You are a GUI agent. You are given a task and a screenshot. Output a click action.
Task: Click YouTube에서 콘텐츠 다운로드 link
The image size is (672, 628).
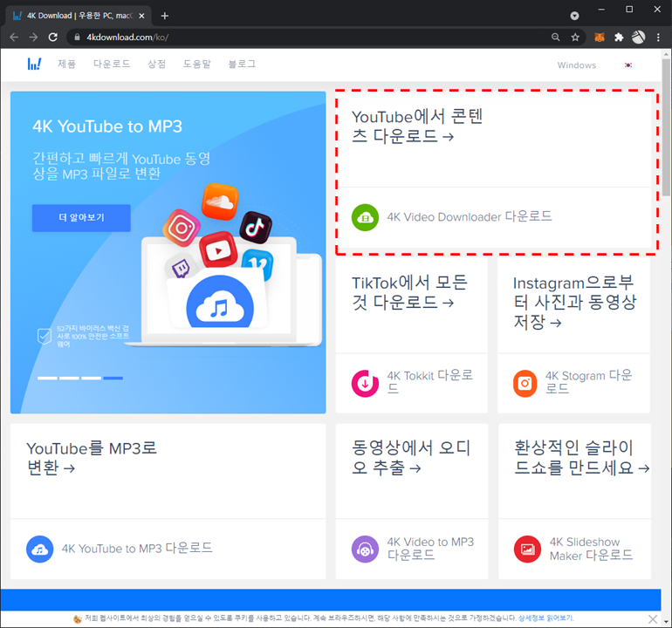tap(417, 126)
